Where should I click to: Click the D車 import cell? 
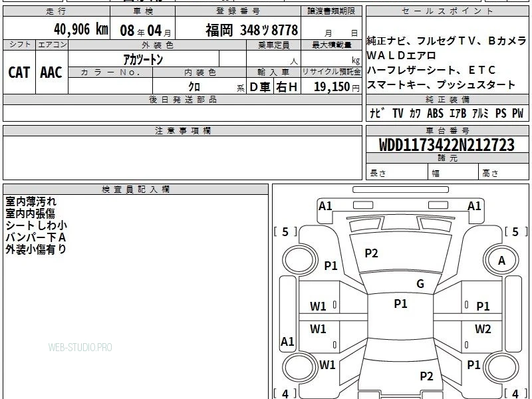260,87
